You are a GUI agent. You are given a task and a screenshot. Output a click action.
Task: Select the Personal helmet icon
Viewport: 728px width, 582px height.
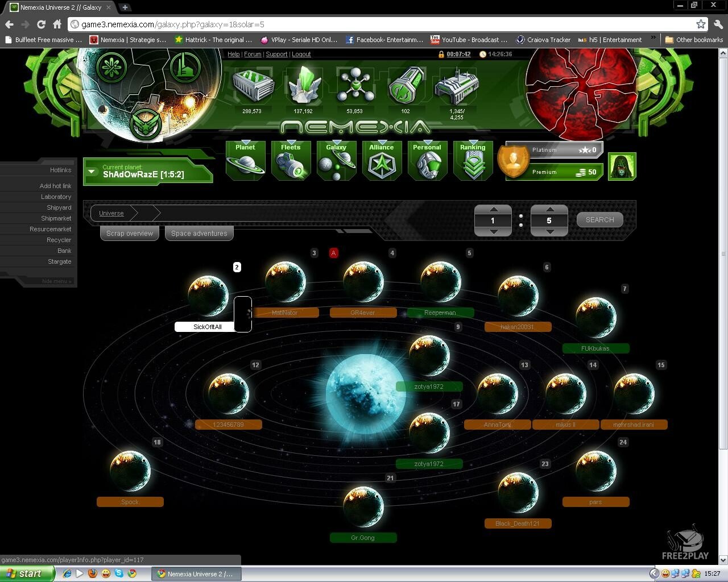pos(427,161)
